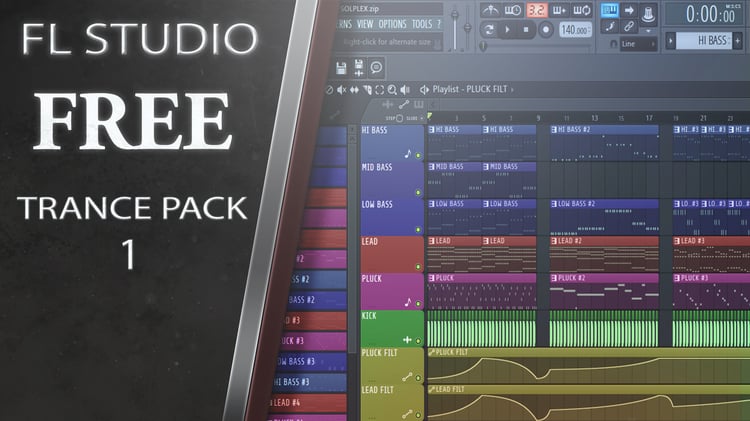The height and width of the screenshot is (421, 750).
Task: Select the playlist mute tool
Action: click(x=342, y=90)
